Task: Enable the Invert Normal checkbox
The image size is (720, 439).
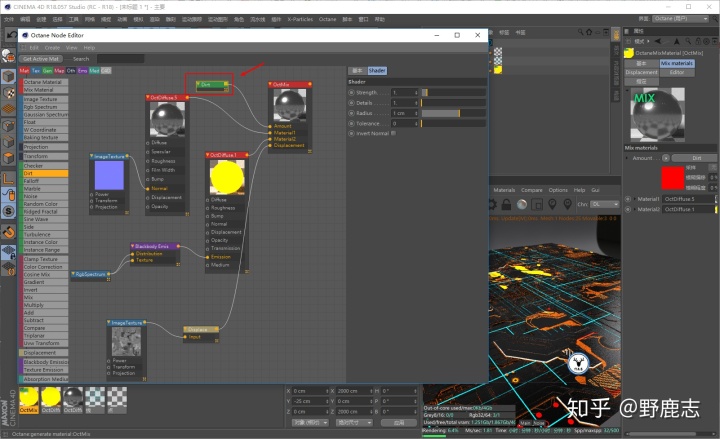Action: click(x=393, y=133)
